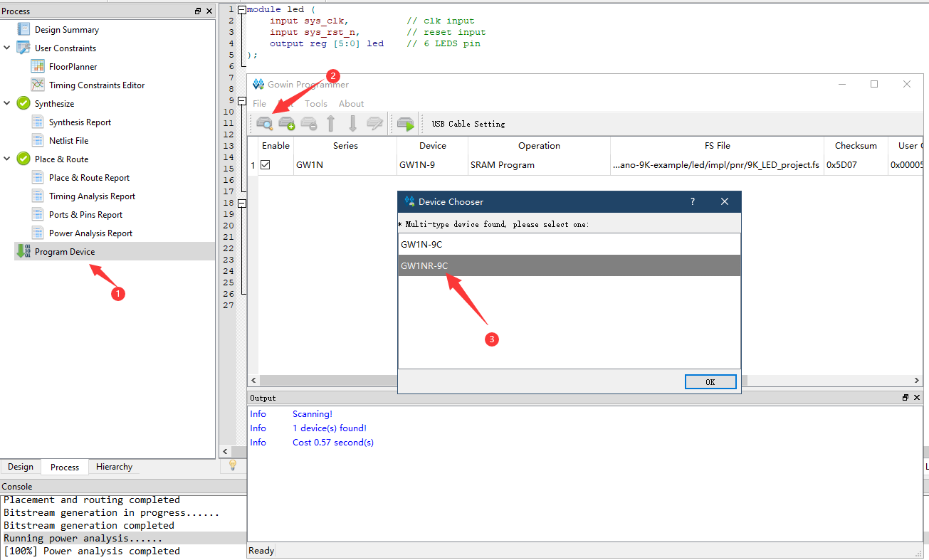Click the Program/Configure green arrow icon
This screenshot has width=929, height=560.
pyautogui.click(x=406, y=124)
